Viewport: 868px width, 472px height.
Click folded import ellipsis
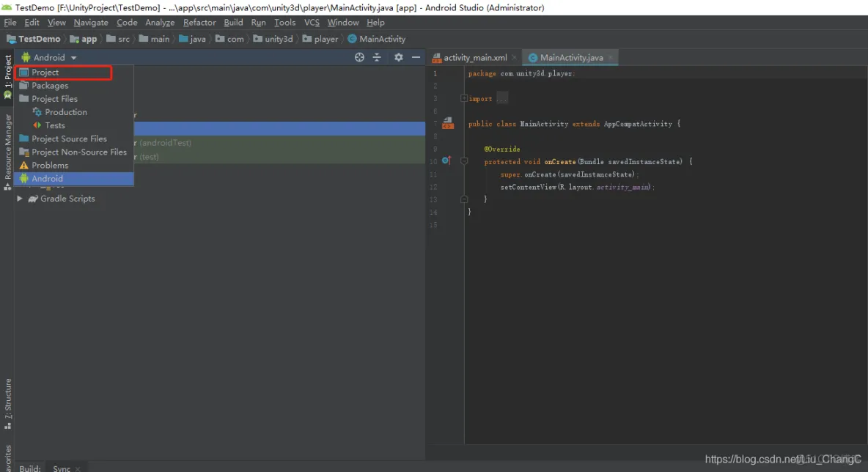[x=501, y=98]
